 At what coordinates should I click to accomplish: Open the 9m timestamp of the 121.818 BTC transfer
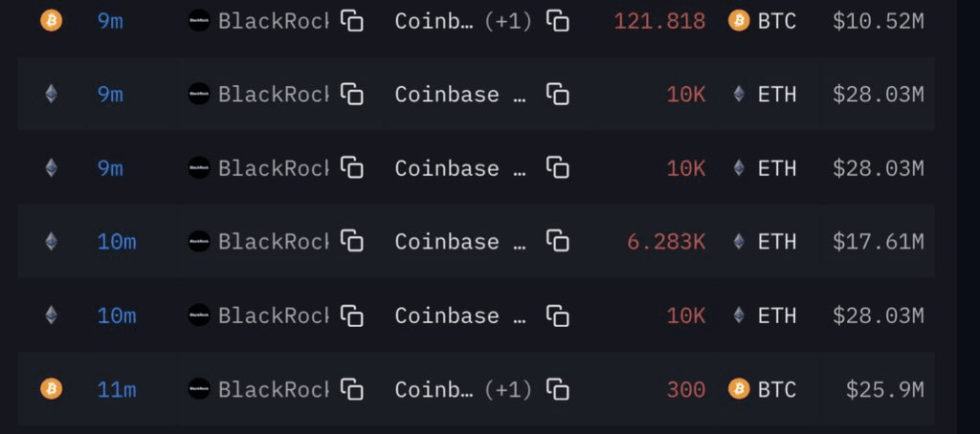coord(110,21)
